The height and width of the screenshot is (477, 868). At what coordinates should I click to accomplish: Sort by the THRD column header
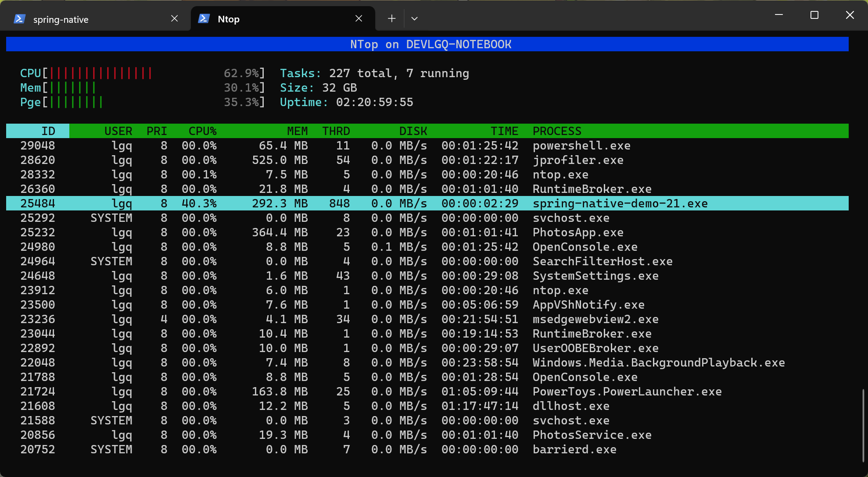tap(336, 131)
